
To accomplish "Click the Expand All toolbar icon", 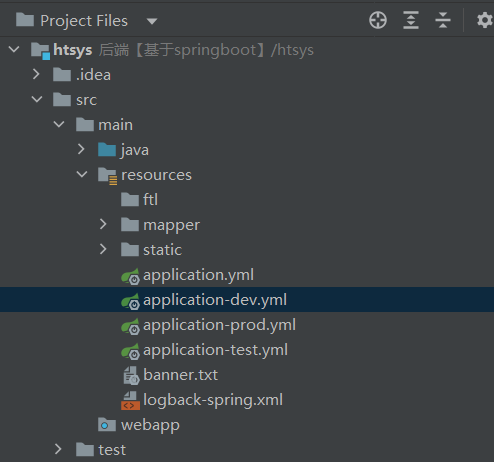I will click(x=411, y=20).
